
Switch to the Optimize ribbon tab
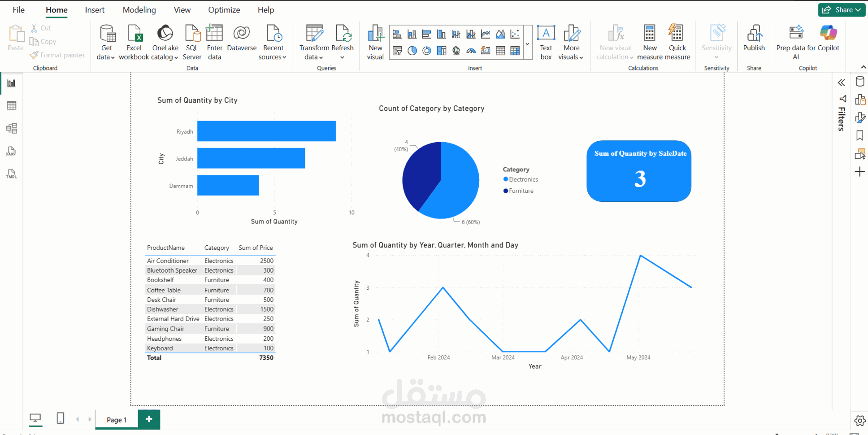tap(224, 10)
